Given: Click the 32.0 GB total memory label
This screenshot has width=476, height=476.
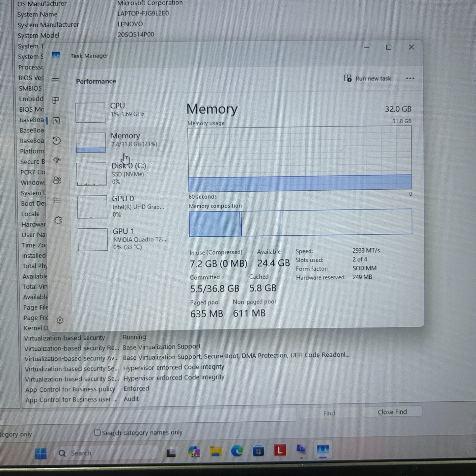Looking at the screenshot, I should (x=398, y=109).
